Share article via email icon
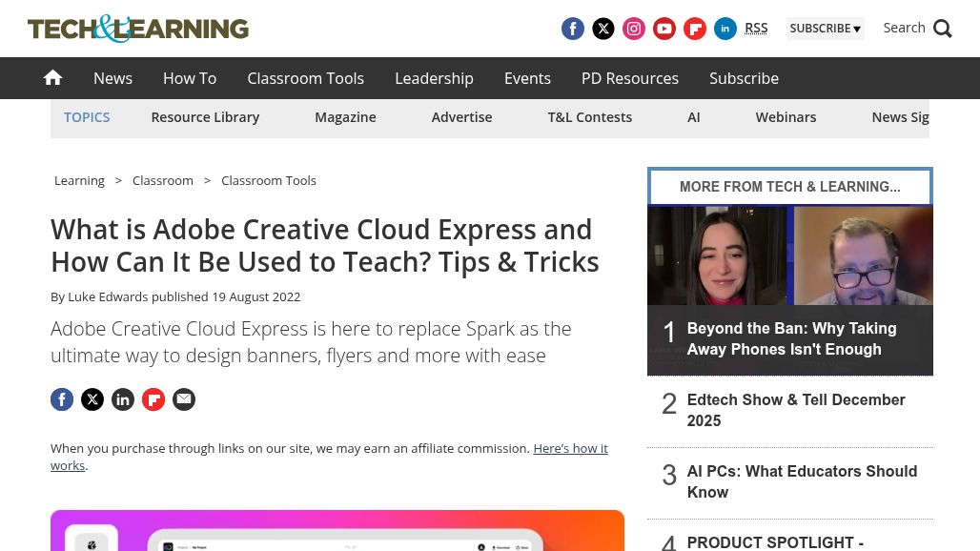The height and width of the screenshot is (551, 980). coord(184,399)
